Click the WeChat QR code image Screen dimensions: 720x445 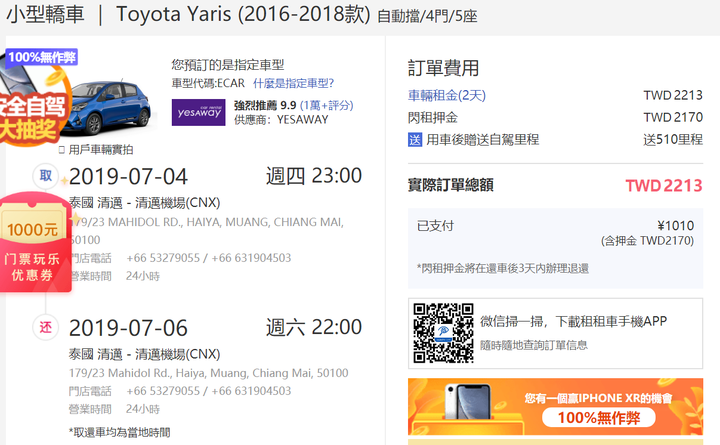(443, 333)
